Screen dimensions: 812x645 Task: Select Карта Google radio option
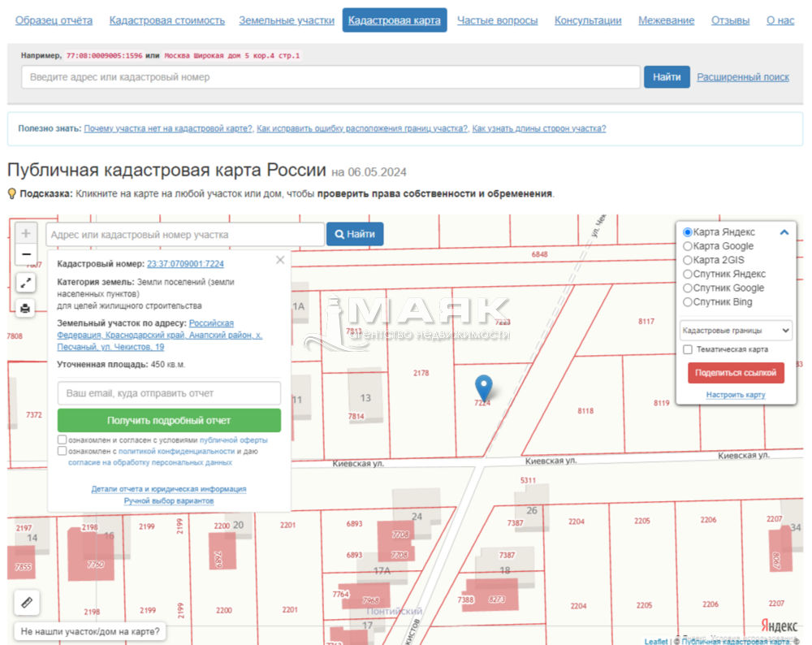click(688, 246)
